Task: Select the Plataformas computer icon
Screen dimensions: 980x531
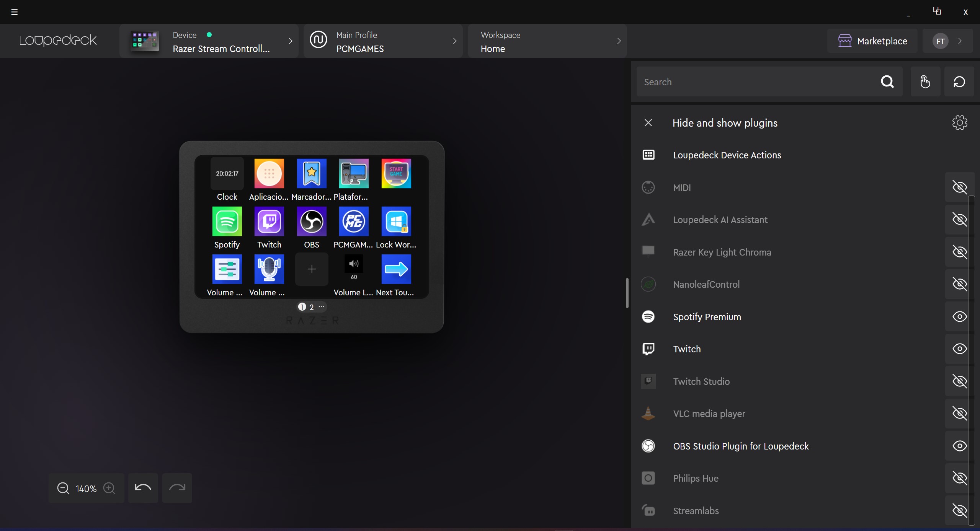Action: pos(354,173)
